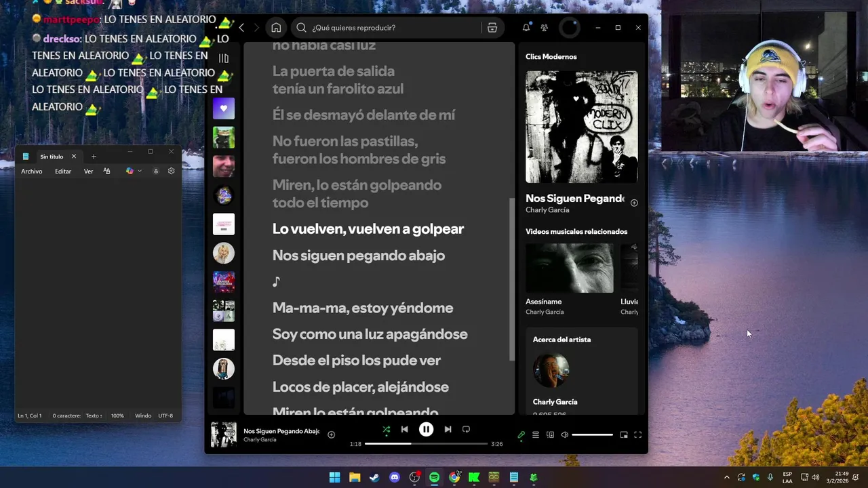The height and width of the screenshot is (488, 868).
Task: Mute Spotify volume speaker icon
Action: pos(564,435)
